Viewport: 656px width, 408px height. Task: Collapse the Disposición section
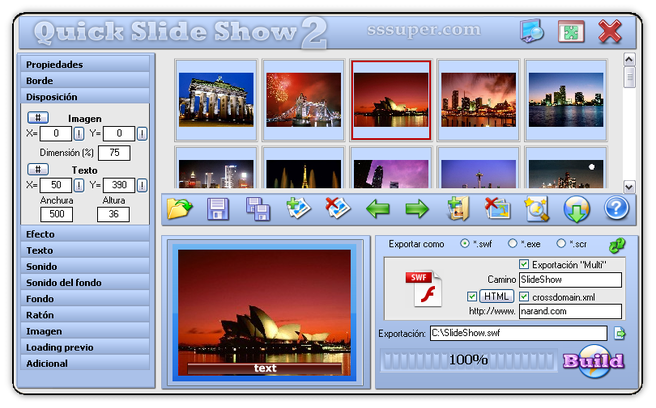[85, 97]
